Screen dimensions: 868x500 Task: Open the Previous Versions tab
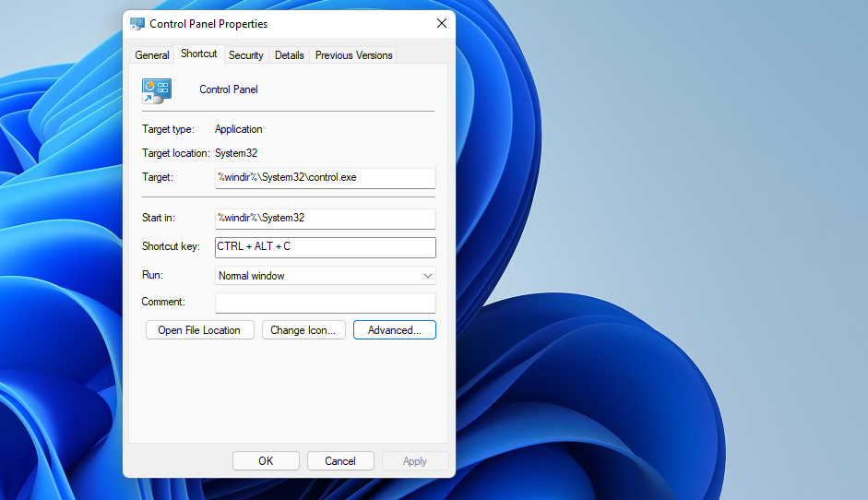pos(353,55)
